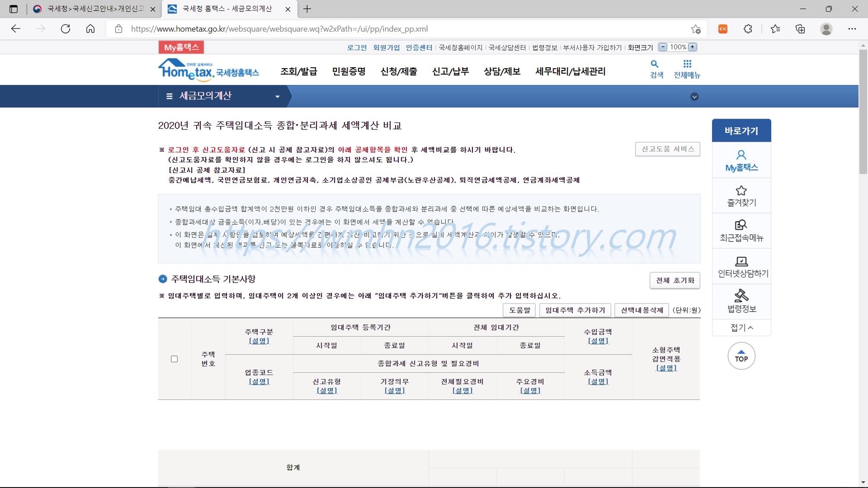Open 인터넷상담하기 in the sidebar
Viewport: 868px width, 488px height.
click(x=741, y=267)
